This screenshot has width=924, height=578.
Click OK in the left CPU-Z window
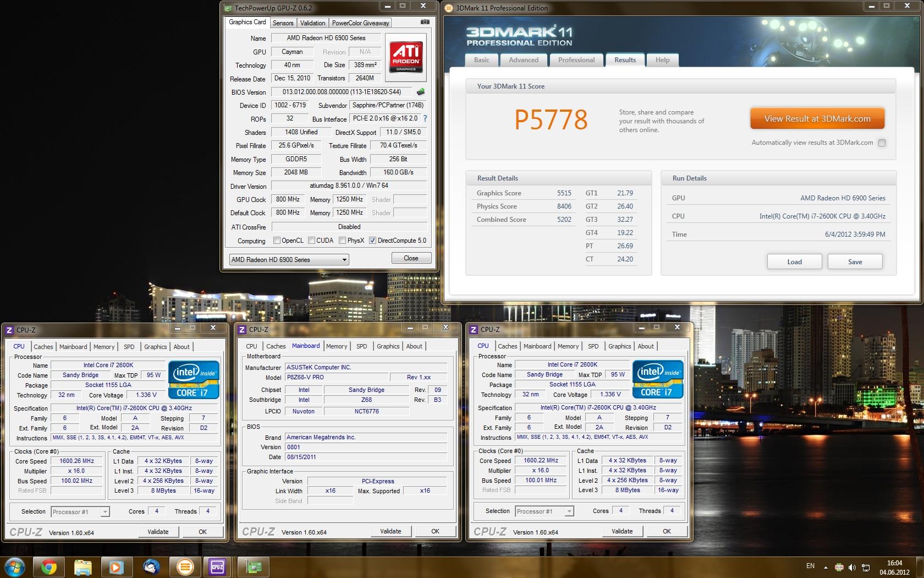point(202,532)
